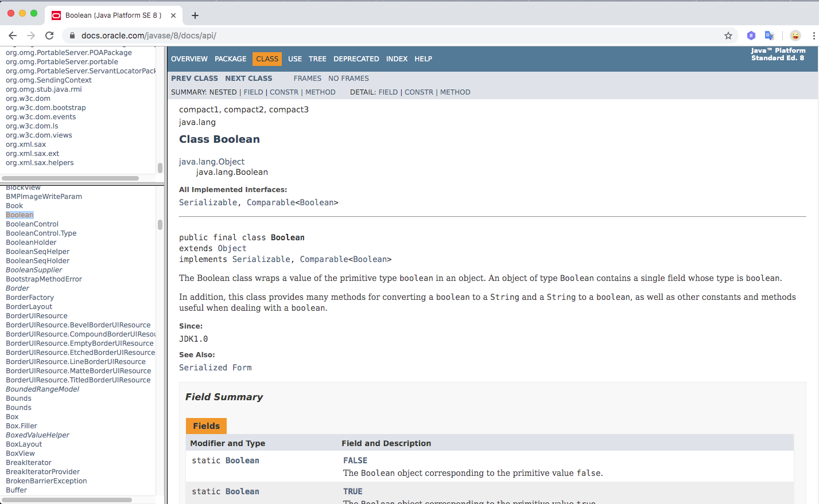Open org.omg.SendingContext package
Image resolution: width=819 pixels, height=504 pixels.
click(x=49, y=80)
